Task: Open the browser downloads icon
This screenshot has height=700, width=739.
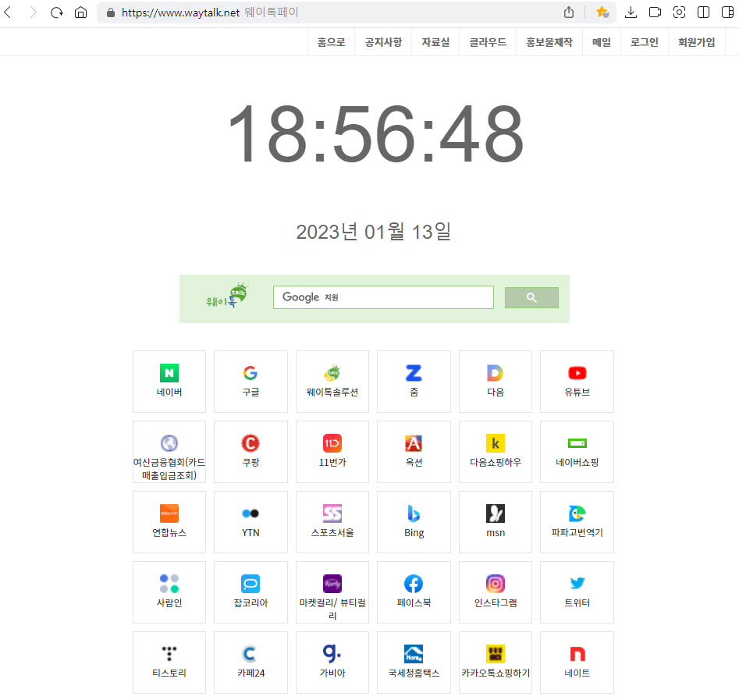Action: (x=631, y=12)
